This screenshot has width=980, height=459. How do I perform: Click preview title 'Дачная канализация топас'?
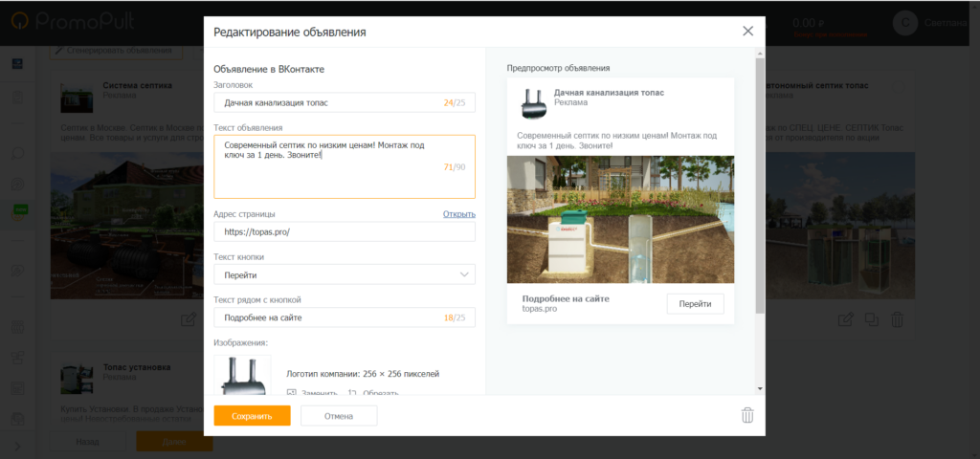click(609, 93)
